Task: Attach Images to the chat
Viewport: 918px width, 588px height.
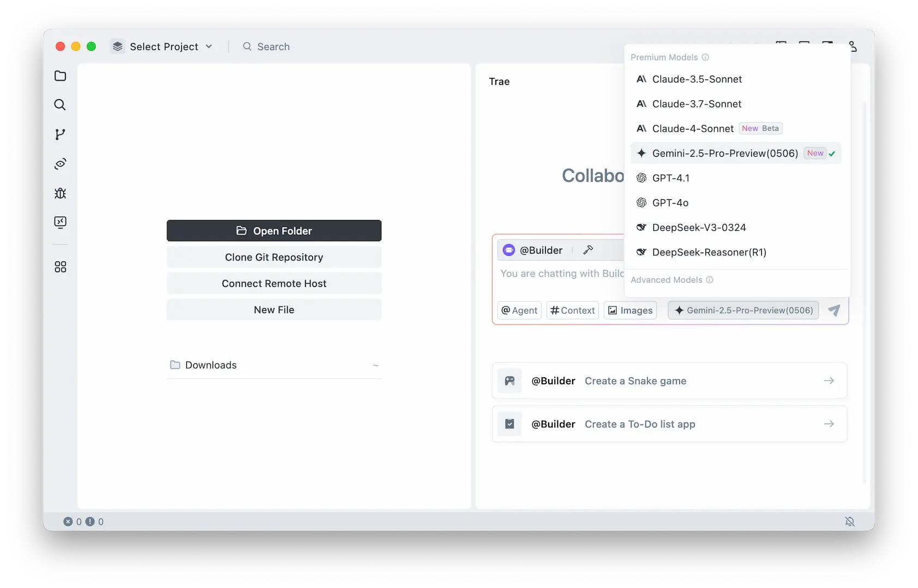Action: click(x=630, y=310)
